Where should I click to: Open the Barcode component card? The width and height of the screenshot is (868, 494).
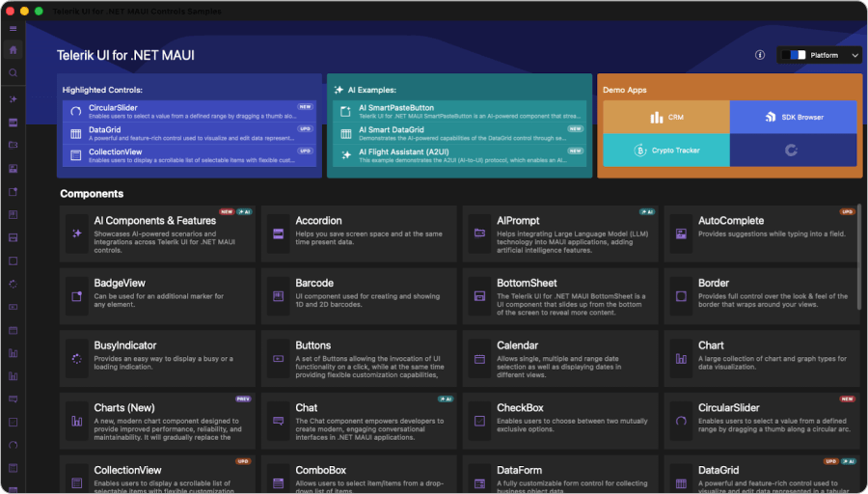[359, 296]
